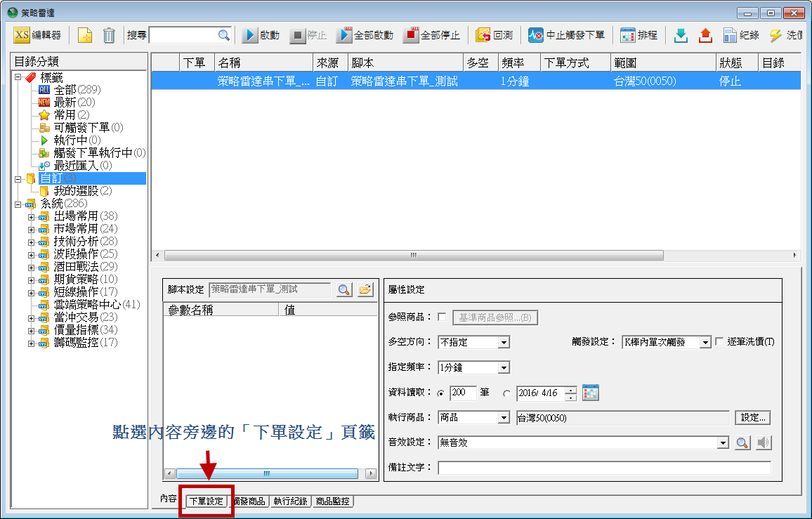Viewport: 812px width, 519px height.
Task: Click into the toolbar 搜尋 field
Action: (x=184, y=35)
